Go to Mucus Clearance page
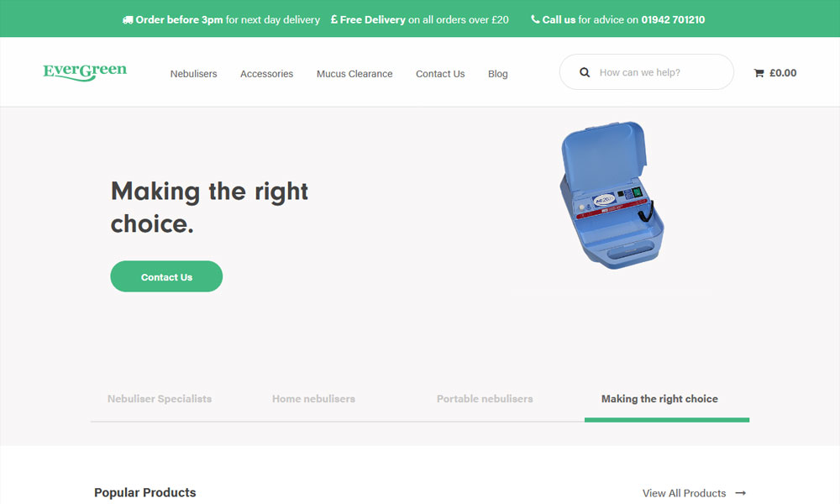This screenshot has width=840, height=504. (x=354, y=74)
